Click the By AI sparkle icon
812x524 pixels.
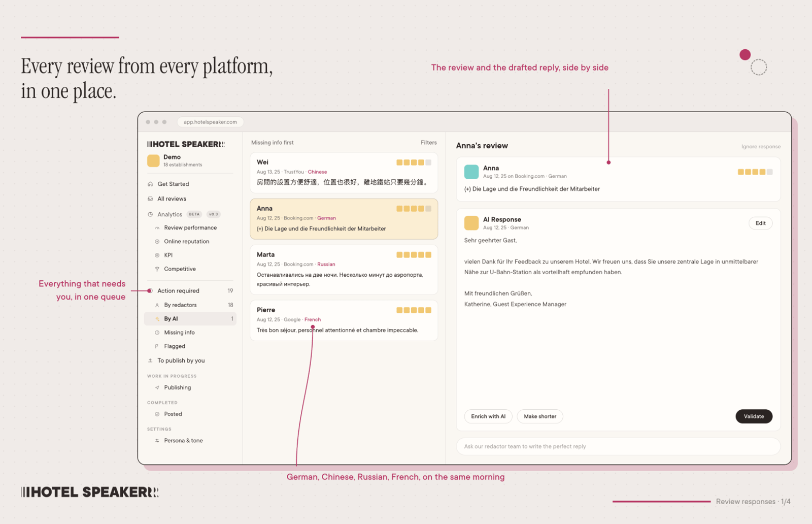click(x=157, y=319)
